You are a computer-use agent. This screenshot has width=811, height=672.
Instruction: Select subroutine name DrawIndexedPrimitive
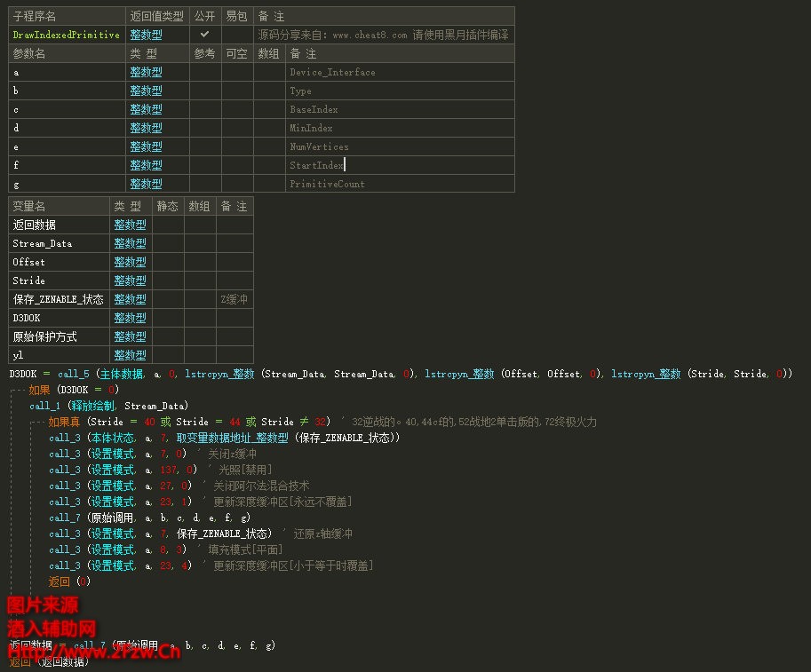67,35
